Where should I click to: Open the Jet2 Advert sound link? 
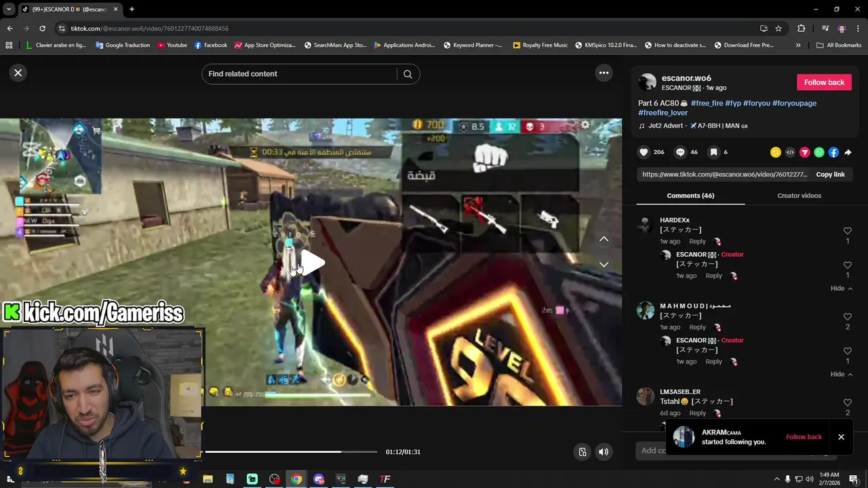(x=693, y=126)
